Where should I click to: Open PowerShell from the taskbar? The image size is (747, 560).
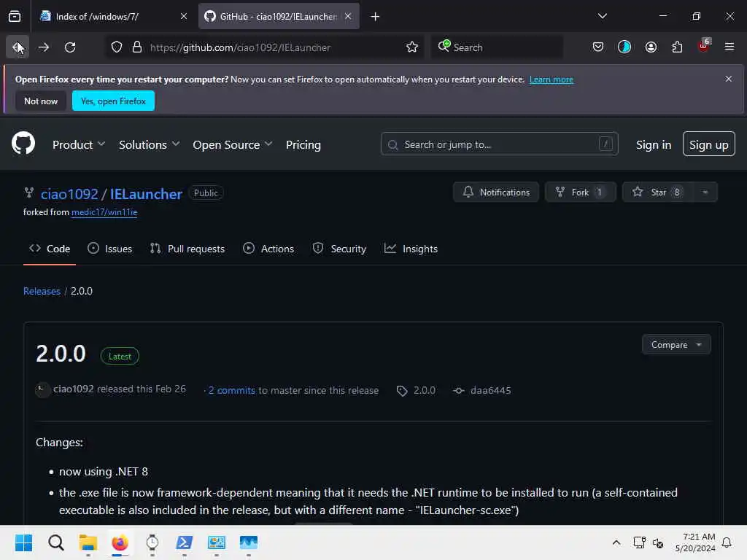[185, 542]
